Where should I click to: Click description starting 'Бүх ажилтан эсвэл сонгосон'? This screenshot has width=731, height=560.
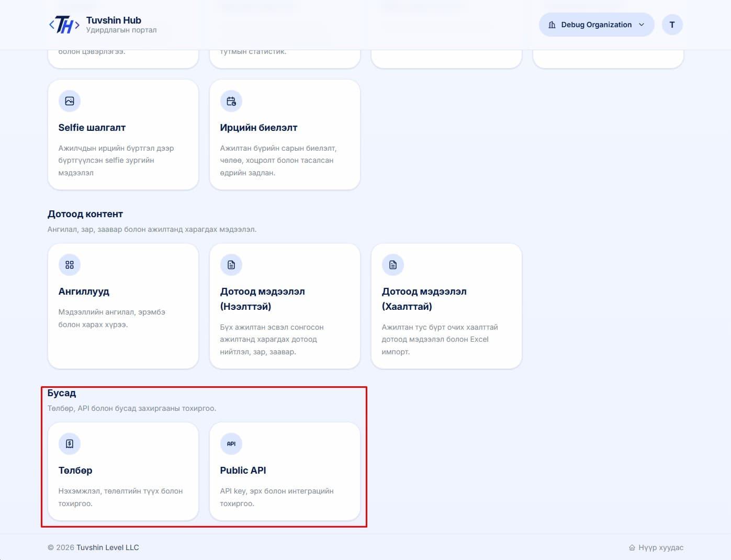pos(272,339)
